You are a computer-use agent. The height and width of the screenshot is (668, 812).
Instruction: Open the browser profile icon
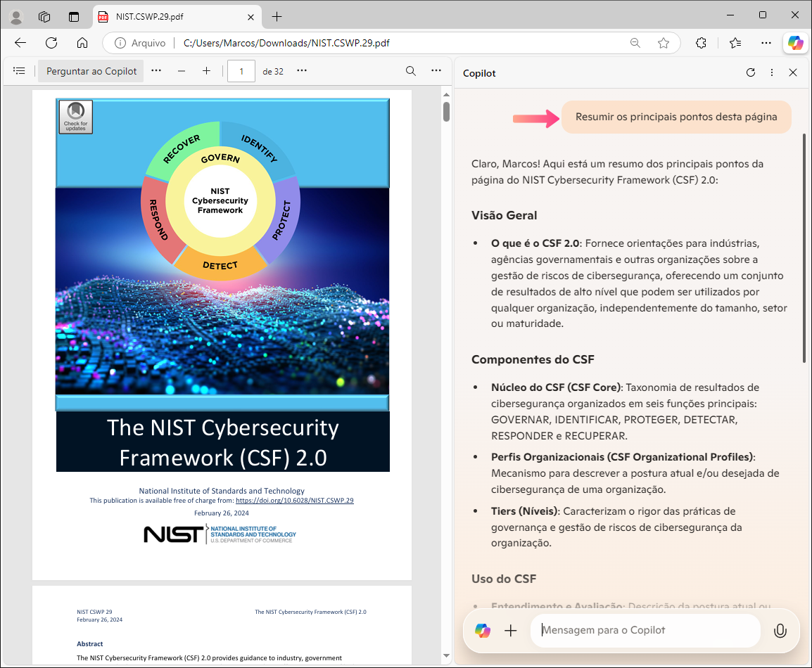16,17
